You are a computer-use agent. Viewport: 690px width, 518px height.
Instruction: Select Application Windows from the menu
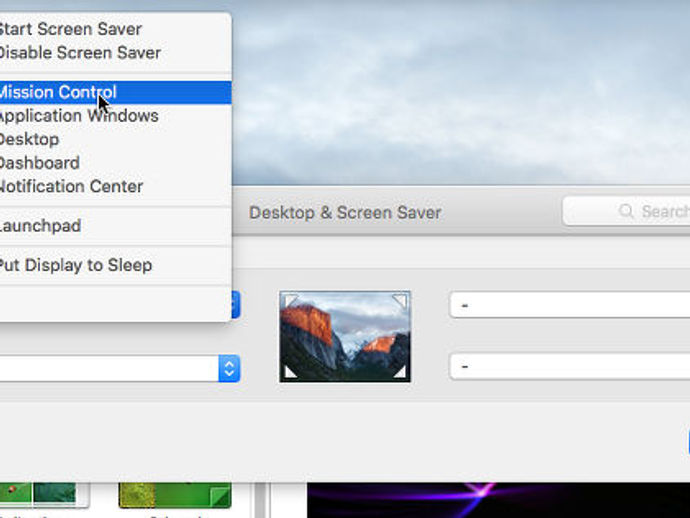pos(114,116)
